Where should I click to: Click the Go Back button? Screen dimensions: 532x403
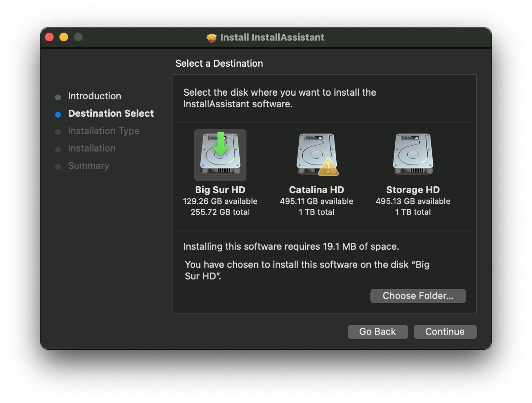tap(378, 332)
